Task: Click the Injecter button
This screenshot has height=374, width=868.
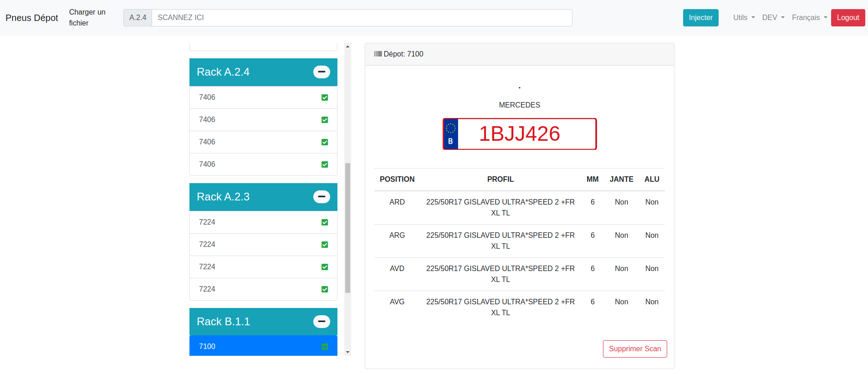Action: pos(700,18)
